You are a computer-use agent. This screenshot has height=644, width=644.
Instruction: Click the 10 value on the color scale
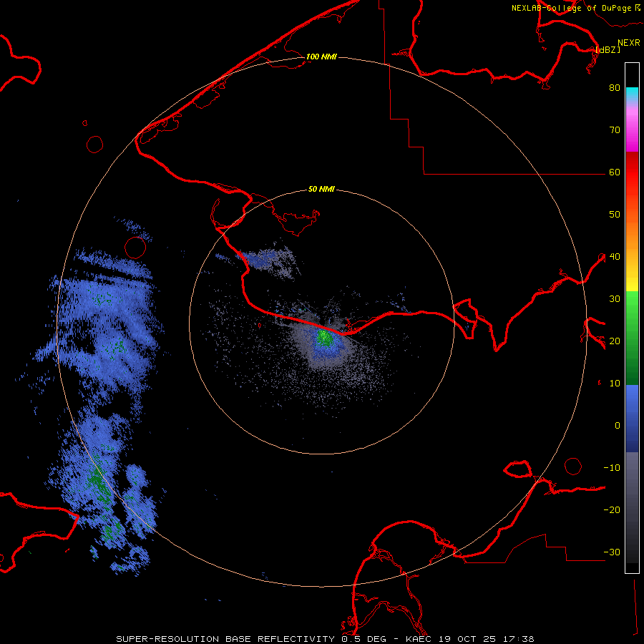615,384
